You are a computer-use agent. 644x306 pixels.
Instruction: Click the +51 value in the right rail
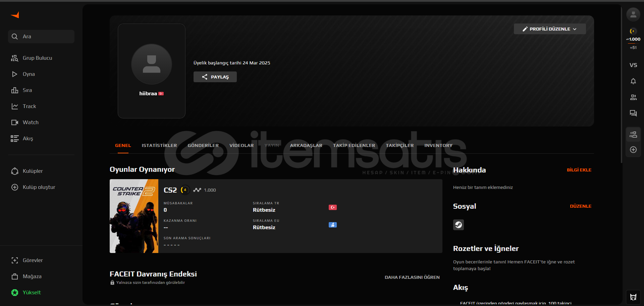[x=633, y=48]
